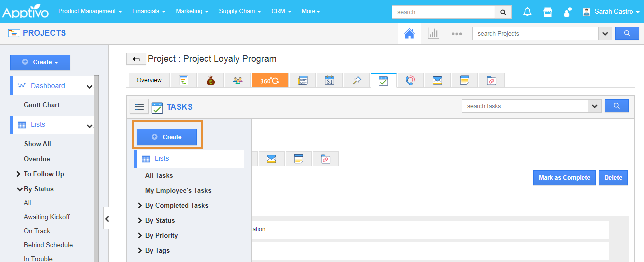Open the 360° view tab
The height and width of the screenshot is (262, 644).
point(270,80)
